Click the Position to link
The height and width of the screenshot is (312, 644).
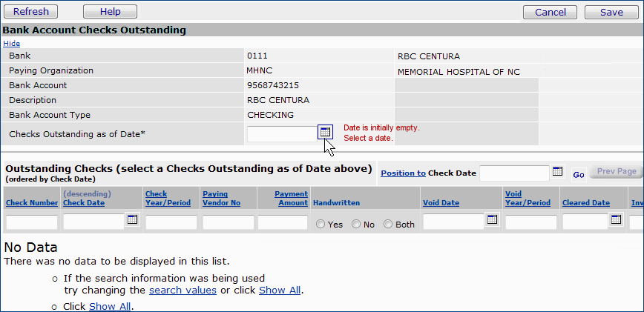403,173
